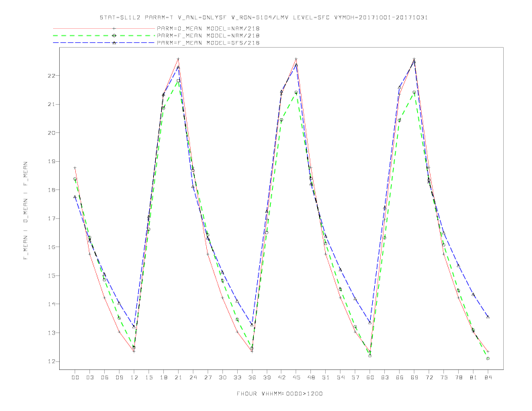Click the x-axis forecast hour label 84
The image size is (532, 411).
coord(488,377)
